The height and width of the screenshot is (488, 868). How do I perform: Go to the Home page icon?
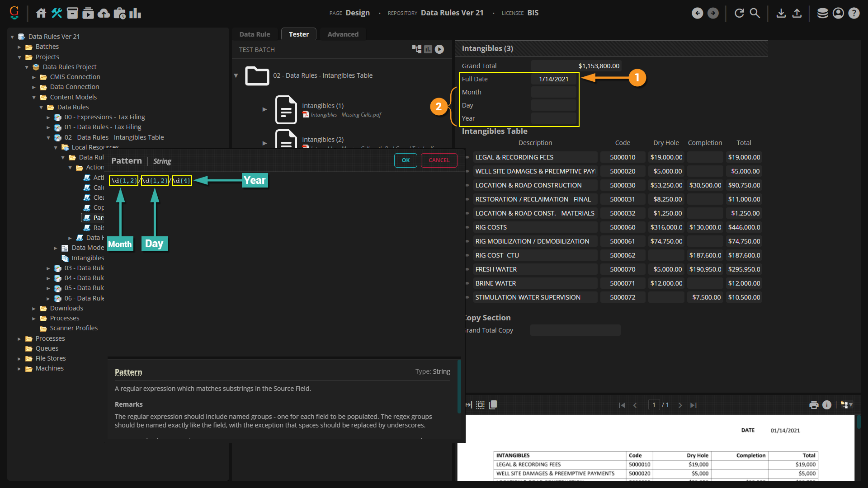coord(41,13)
